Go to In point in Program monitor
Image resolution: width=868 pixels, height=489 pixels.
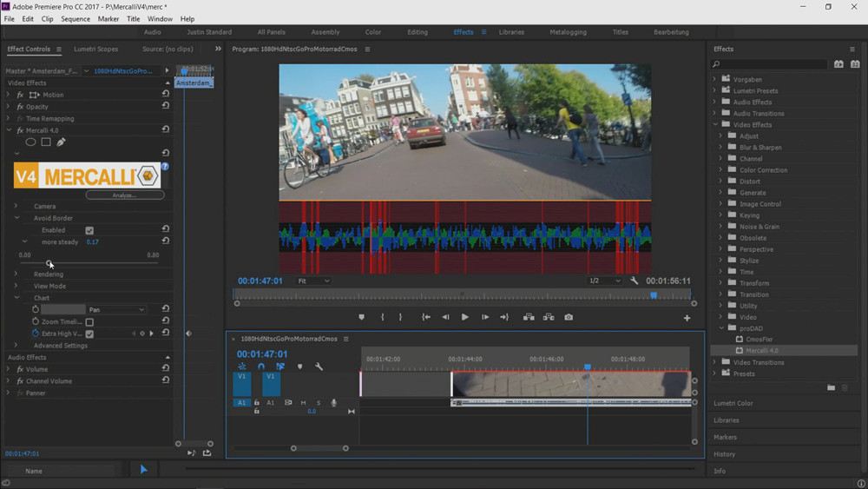(425, 317)
